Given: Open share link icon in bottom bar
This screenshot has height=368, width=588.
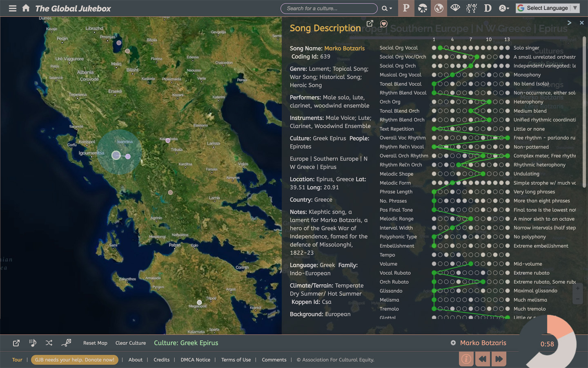Looking at the screenshot, I should 16,343.
